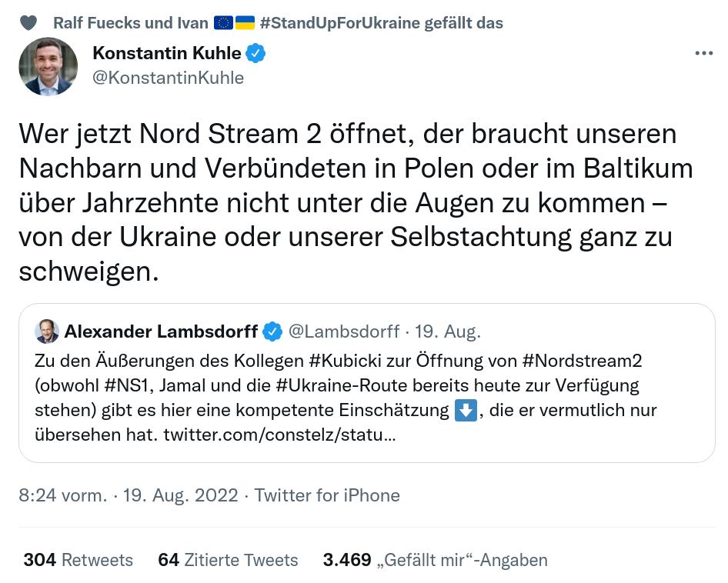
Task: Show the 3.469 Gefällt mir accounts
Action: click(x=436, y=560)
